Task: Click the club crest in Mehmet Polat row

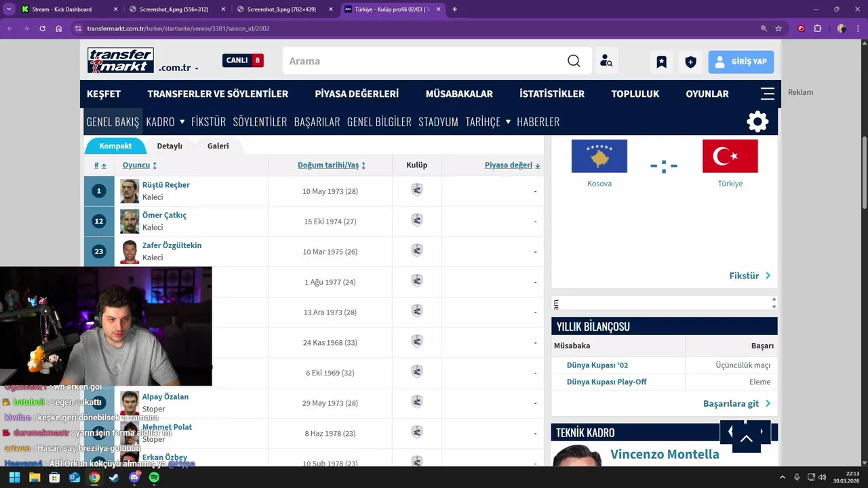Action: 417,432
